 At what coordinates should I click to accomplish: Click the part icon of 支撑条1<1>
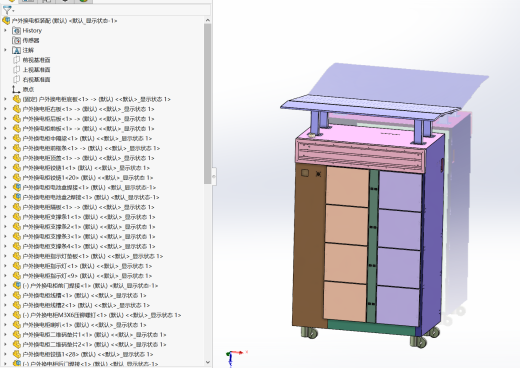click(x=17, y=217)
